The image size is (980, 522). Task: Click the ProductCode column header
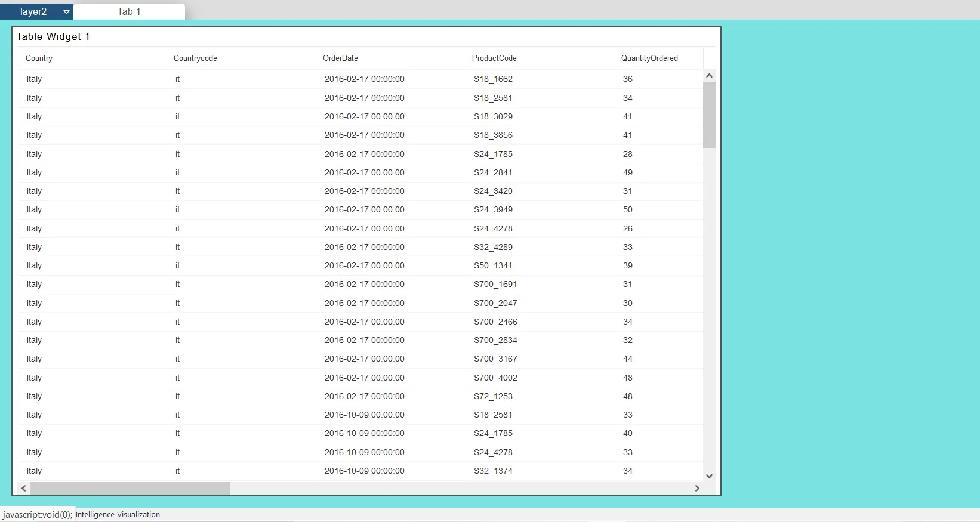tap(494, 58)
